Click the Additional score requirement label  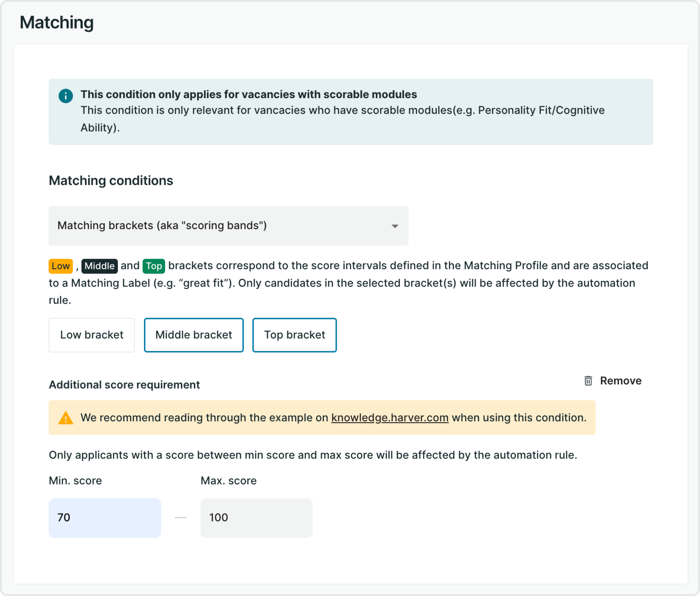pyautogui.click(x=124, y=384)
